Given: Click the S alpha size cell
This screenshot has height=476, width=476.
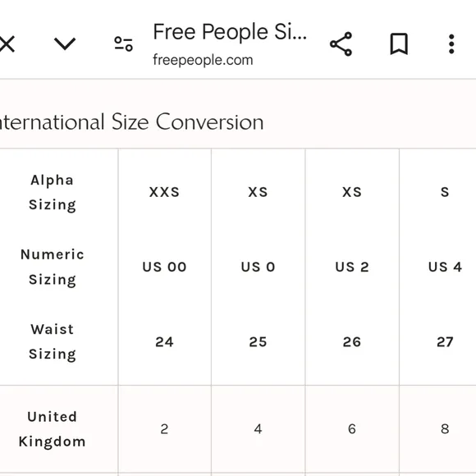Looking at the screenshot, I should [445, 192].
